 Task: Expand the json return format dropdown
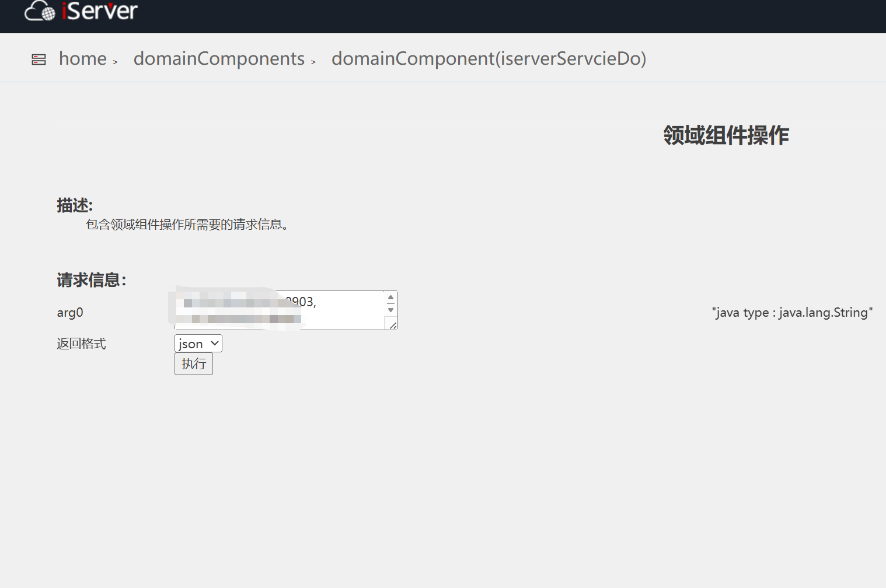[x=198, y=344]
